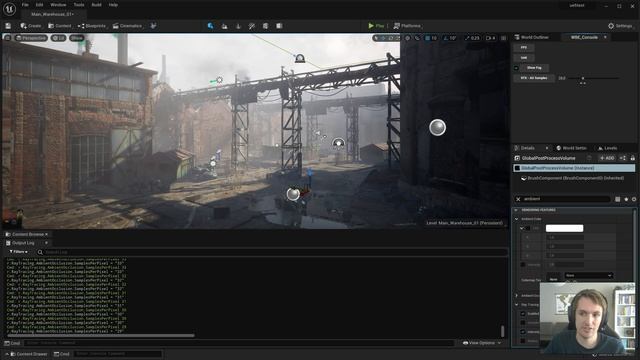Collapse the Ambient Cubemap section
640x360 pixels.
(516, 219)
